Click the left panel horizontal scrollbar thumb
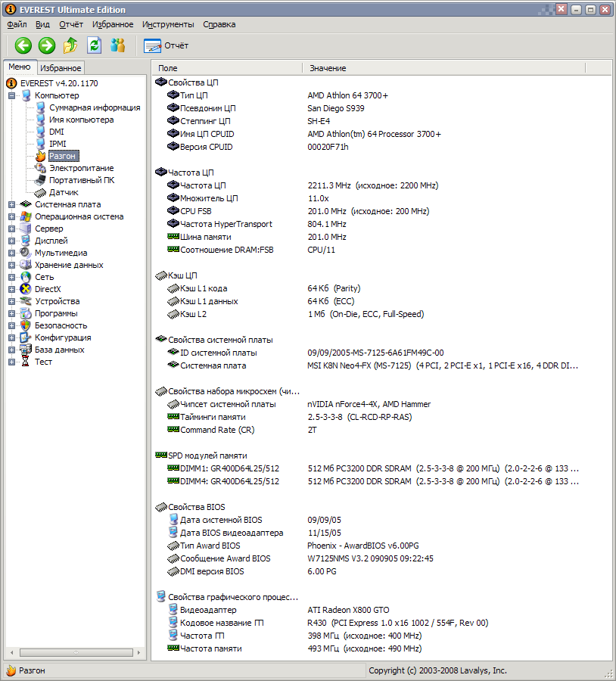Screen dimensions: 616x681 pyautogui.click(x=76, y=653)
